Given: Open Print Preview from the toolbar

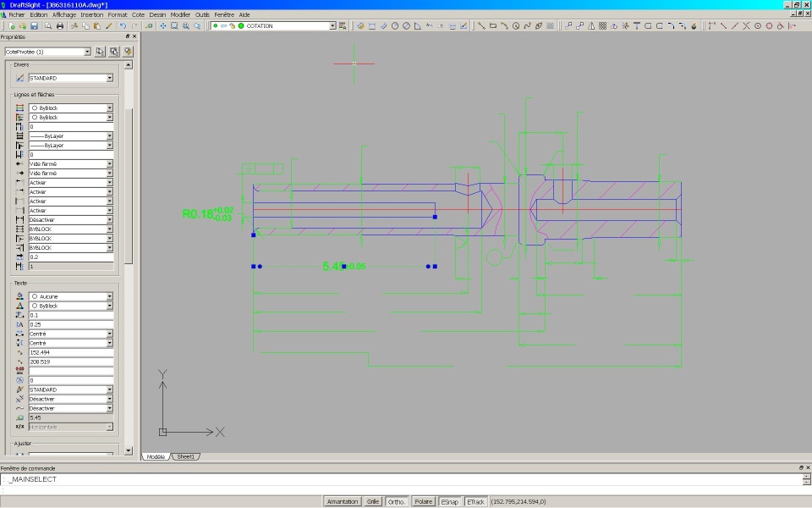Looking at the screenshot, I should 48,25.
